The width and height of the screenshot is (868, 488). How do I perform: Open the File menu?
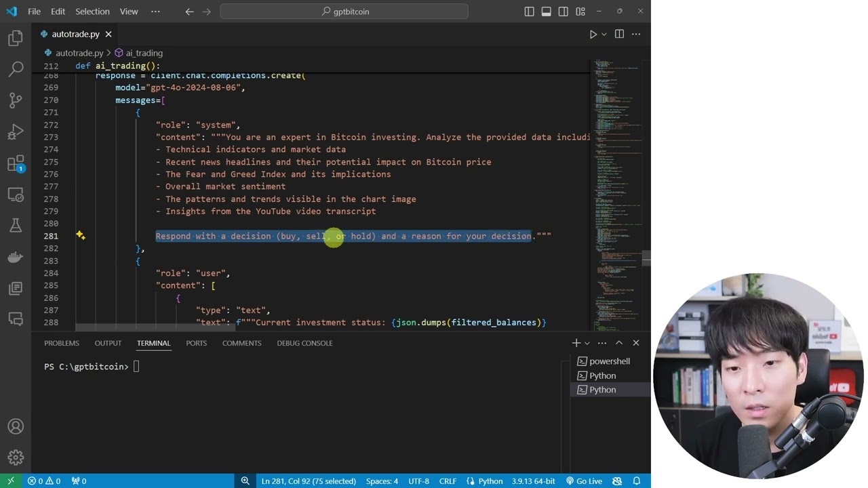[x=34, y=12]
